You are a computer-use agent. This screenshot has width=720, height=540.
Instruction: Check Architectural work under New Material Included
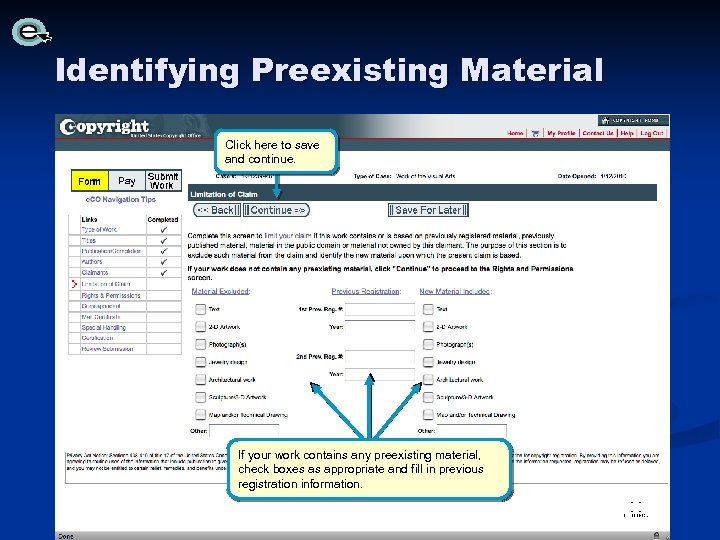(428, 379)
